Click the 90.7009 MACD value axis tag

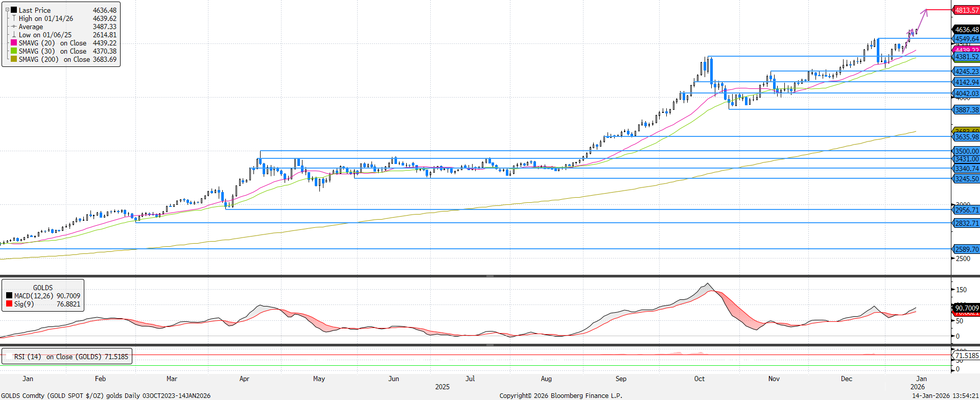pos(966,308)
